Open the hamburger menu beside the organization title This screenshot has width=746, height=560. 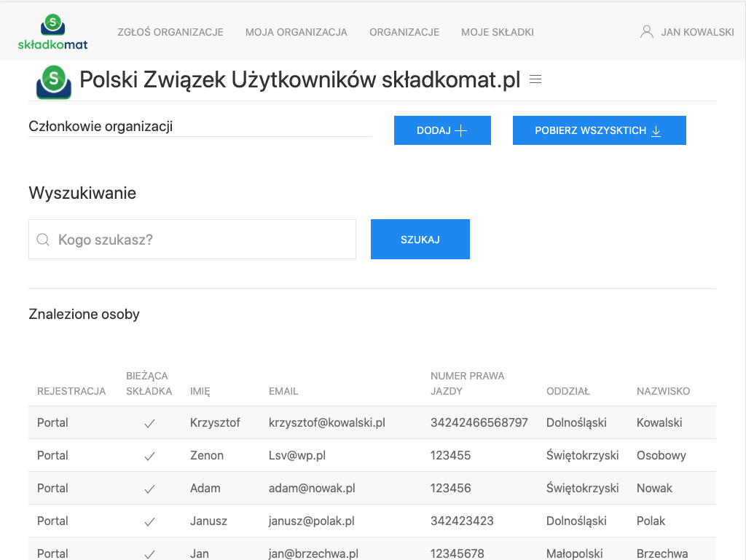coord(535,79)
